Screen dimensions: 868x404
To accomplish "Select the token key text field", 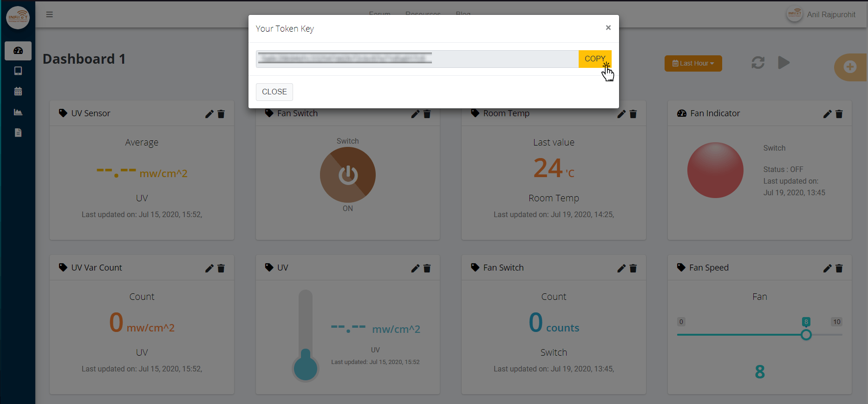I will coord(417,59).
